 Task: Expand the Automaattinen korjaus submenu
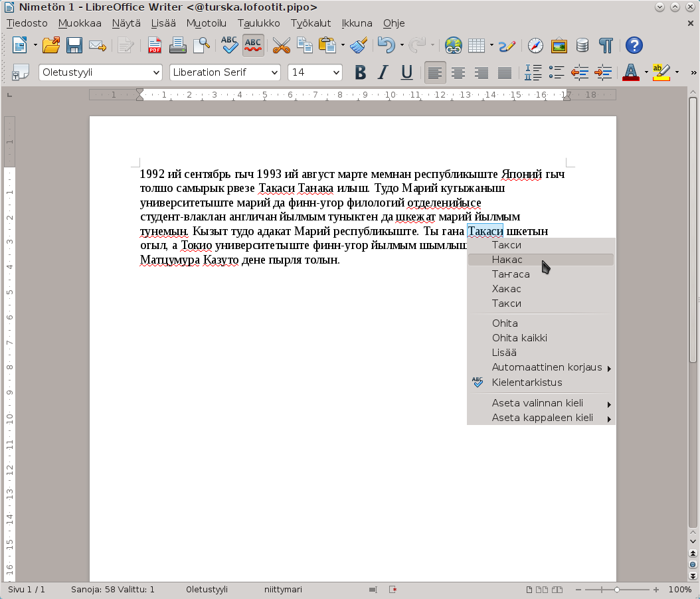(x=541, y=367)
